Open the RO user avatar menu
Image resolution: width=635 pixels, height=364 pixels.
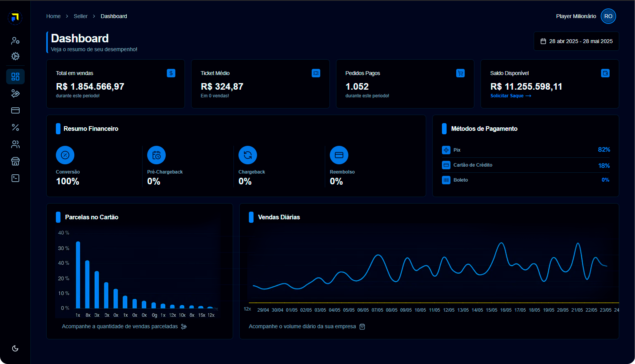608,16
